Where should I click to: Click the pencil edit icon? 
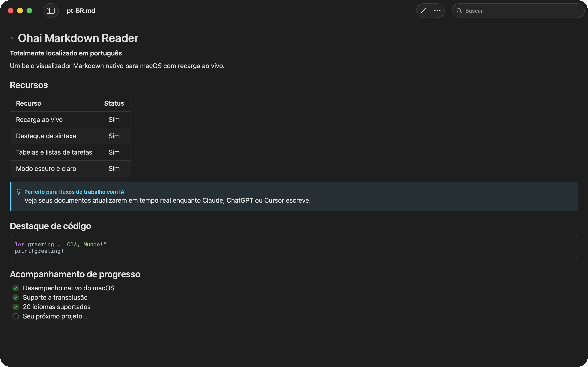click(x=423, y=11)
